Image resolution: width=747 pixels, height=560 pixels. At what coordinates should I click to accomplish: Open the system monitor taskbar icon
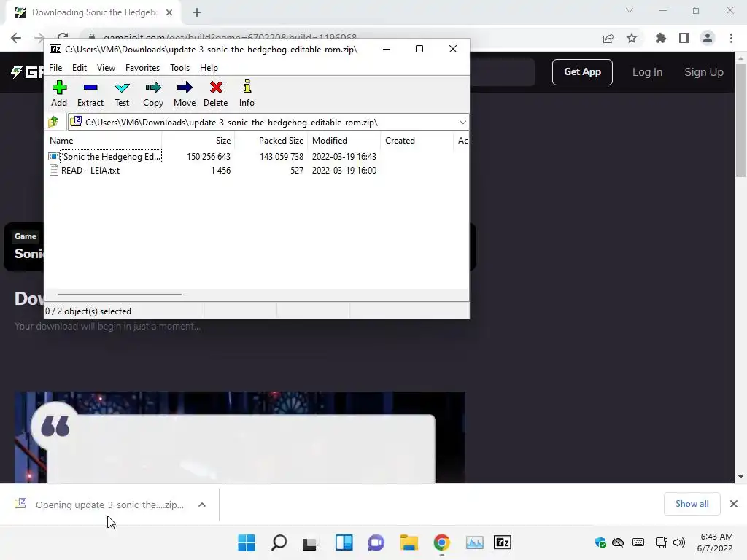[x=474, y=542]
